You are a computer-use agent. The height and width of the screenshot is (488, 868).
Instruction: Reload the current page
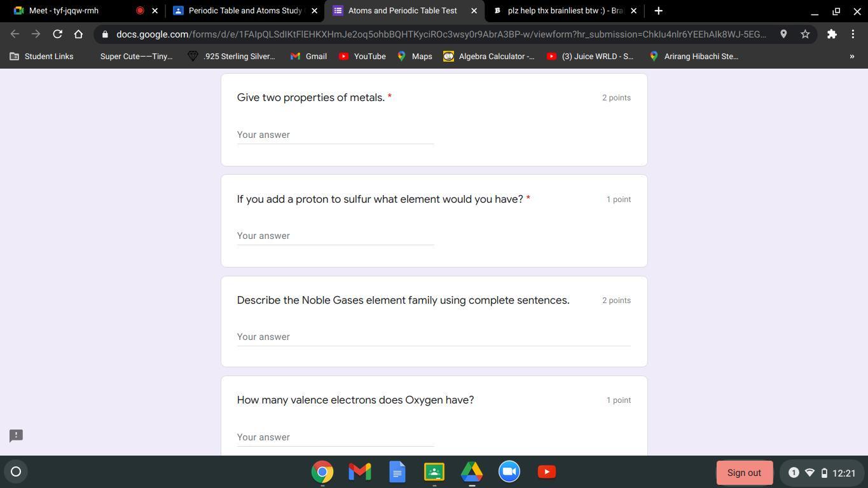(x=57, y=34)
